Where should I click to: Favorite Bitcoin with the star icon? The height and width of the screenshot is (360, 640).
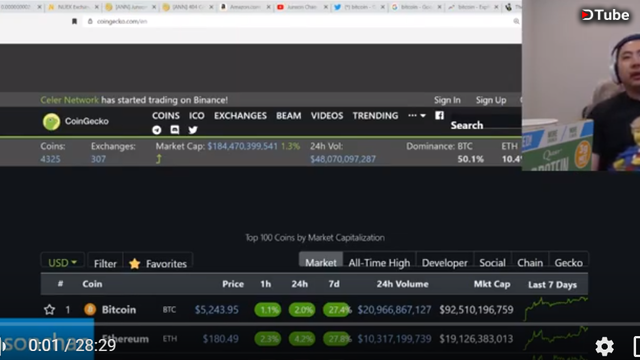pos(49,310)
